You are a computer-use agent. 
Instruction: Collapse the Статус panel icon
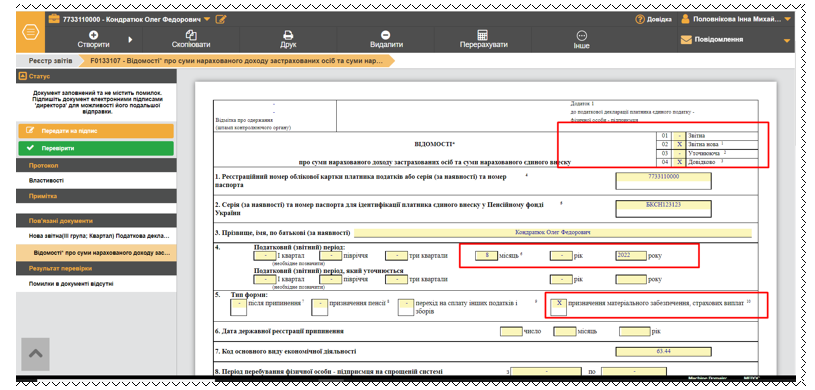click(x=22, y=76)
